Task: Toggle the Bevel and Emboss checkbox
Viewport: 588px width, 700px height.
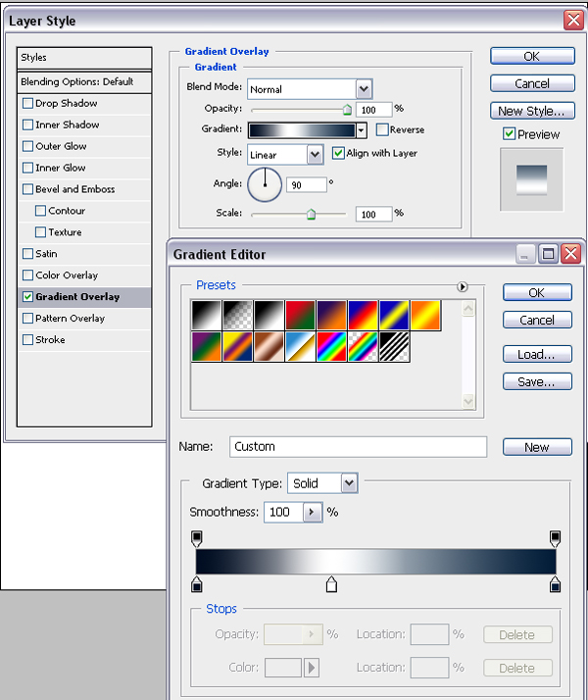Action: [27, 189]
